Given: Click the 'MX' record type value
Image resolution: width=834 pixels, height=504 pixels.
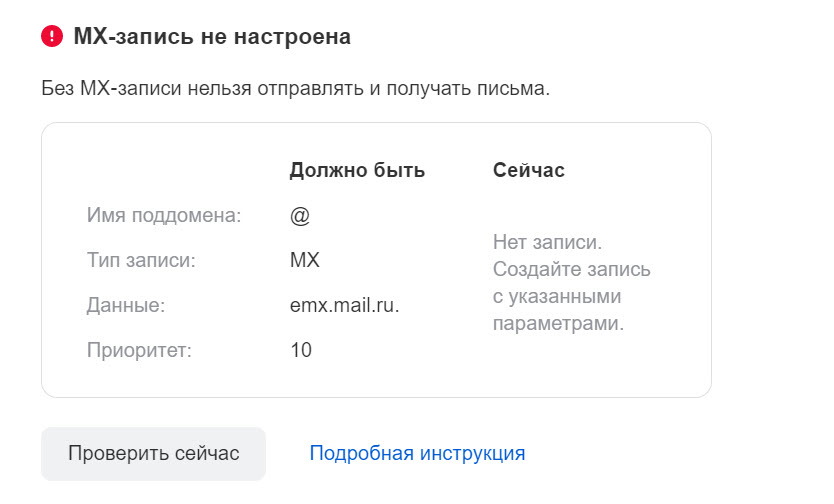Looking at the screenshot, I should pos(305,260).
